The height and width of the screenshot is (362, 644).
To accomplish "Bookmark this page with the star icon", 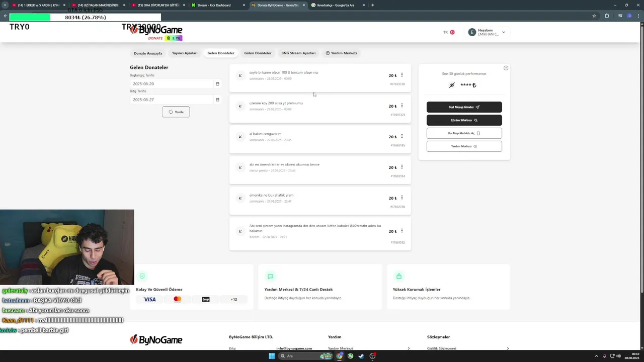I will (x=594, y=16).
